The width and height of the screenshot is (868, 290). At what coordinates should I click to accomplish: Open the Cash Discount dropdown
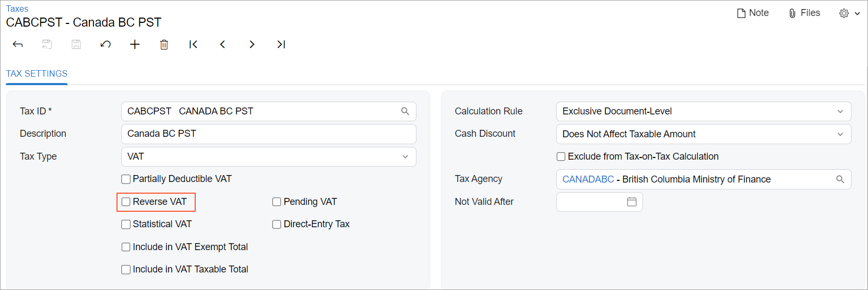click(840, 134)
